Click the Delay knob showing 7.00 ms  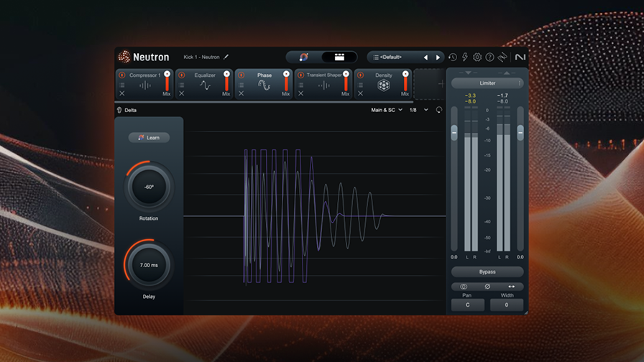pos(149,265)
